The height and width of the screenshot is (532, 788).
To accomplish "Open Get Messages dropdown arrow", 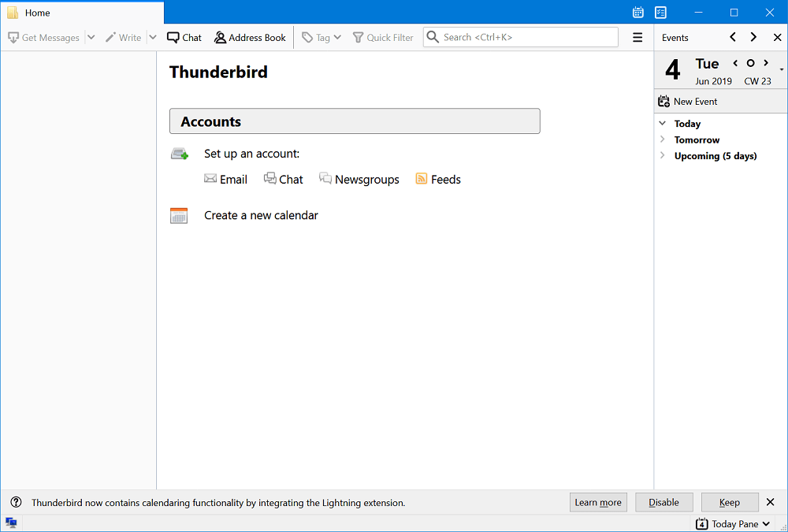I will click(91, 38).
